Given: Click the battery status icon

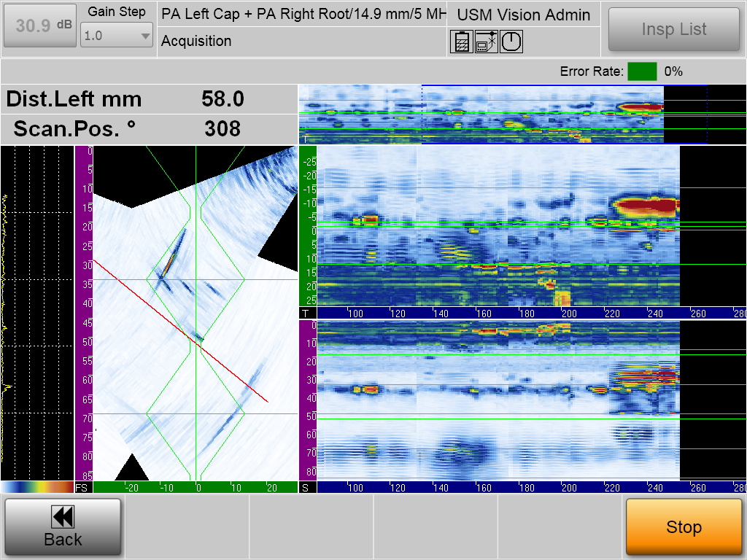Looking at the screenshot, I should (460, 42).
